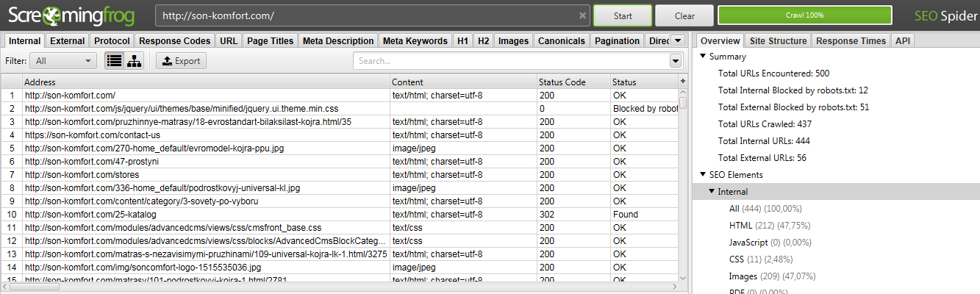
Task: Collapse the SEO Elements section
Action: coord(703,175)
